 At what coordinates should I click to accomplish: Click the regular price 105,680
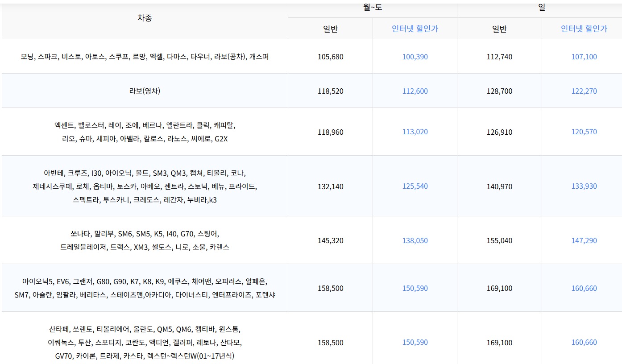[331, 57]
